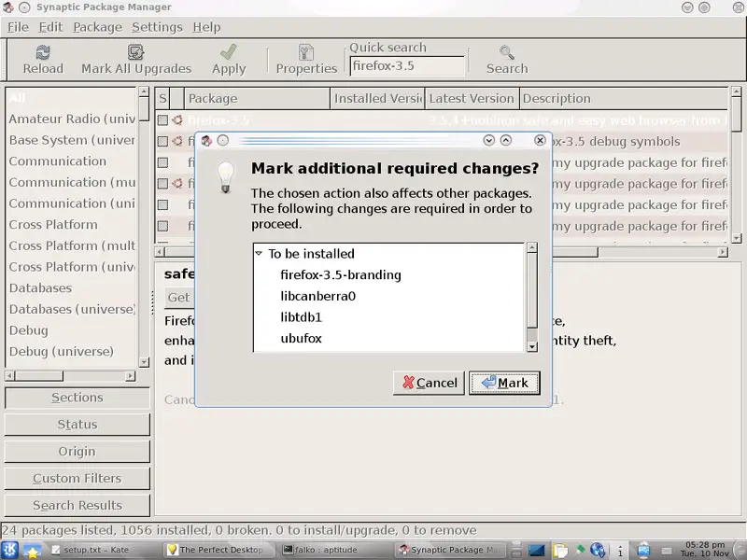The image size is (747, 560).
Task: Click the info 'i' tray icon
Action: [620, 551]
